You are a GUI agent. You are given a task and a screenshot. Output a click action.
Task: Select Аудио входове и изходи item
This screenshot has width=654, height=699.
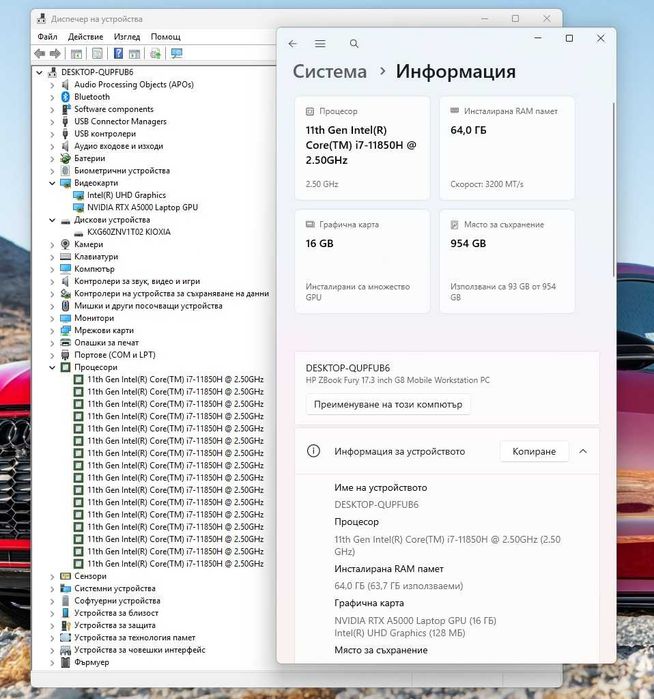(119, 146)
